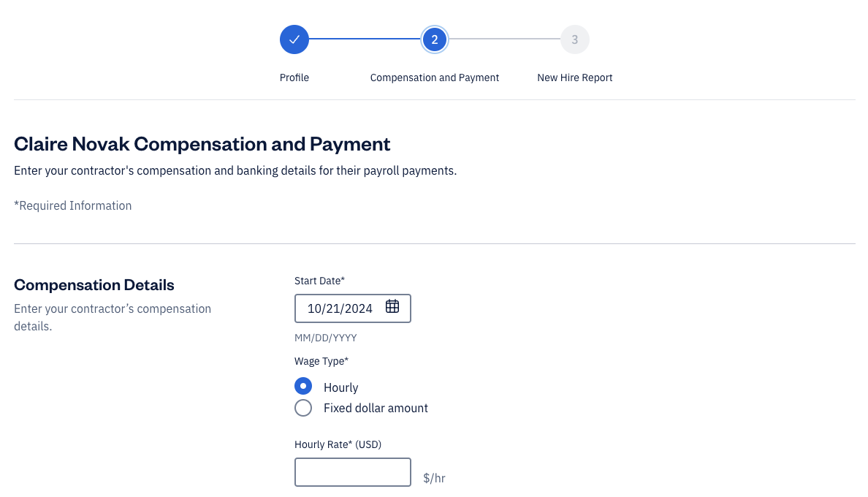Screen dimensions: 868x497
Task: Click the checkmark icon on the Profile step
Action: [x=294, y=39]
